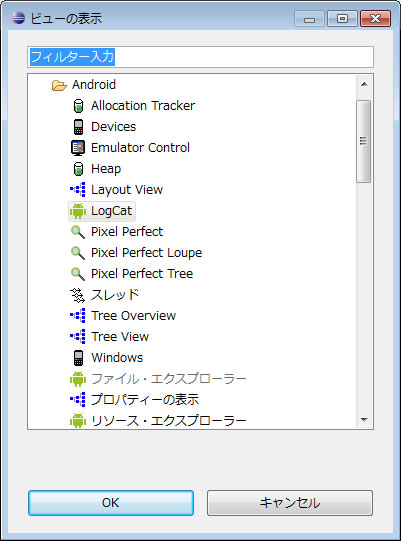The image size is (401, 541).
Task: Click the キャンセル button
Action: (x=290, y=503)
